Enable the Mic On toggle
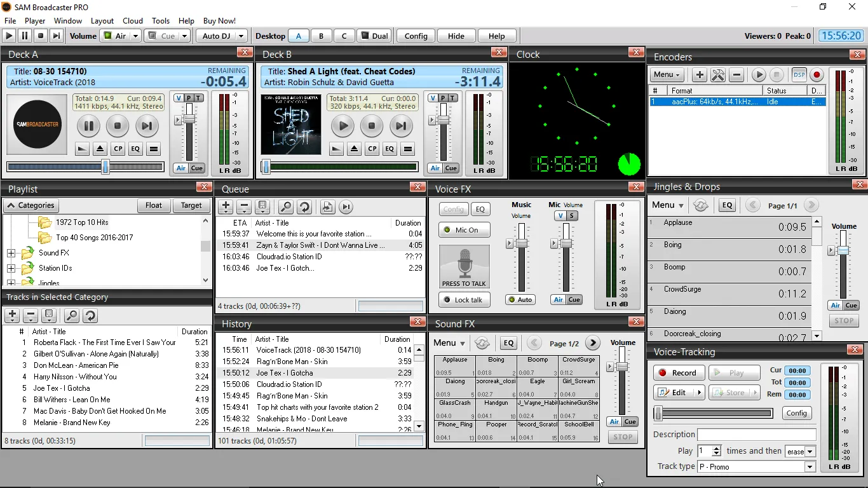 coord(464,229)
